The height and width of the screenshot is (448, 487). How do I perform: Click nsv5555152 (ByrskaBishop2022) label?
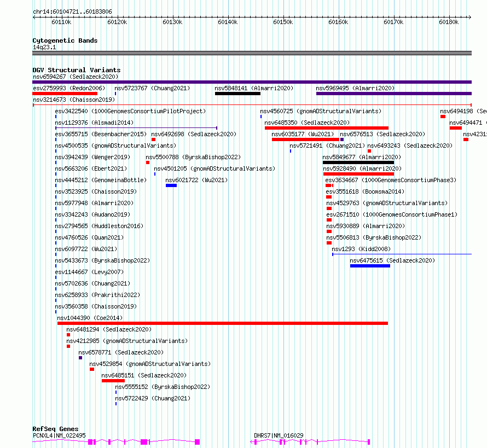pos(163,387)
